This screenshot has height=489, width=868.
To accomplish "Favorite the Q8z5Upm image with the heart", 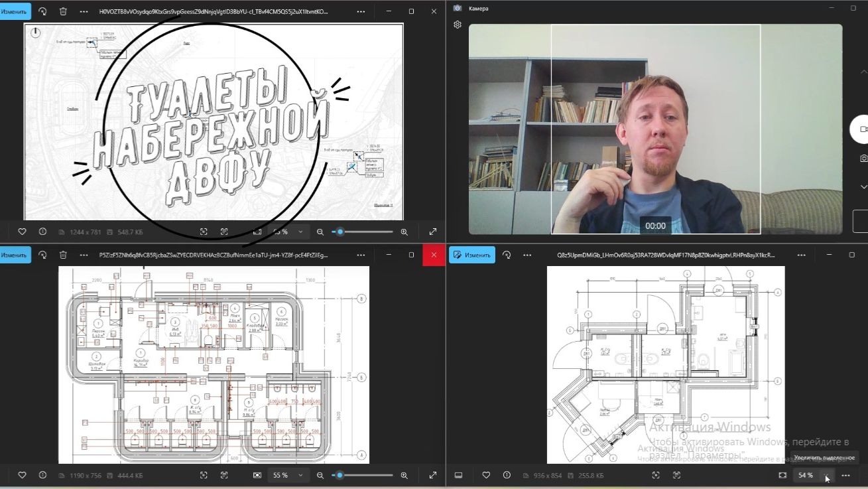I will pyautogui.click(x=486, y=475).
